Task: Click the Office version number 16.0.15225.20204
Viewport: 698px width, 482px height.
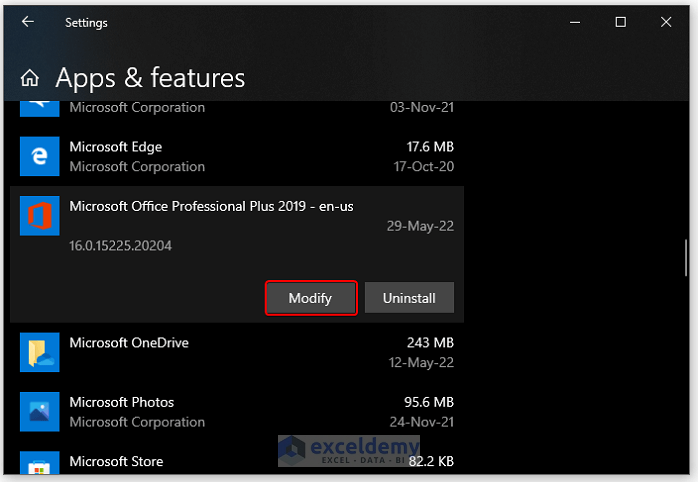Action: click(x=120, y=245)
